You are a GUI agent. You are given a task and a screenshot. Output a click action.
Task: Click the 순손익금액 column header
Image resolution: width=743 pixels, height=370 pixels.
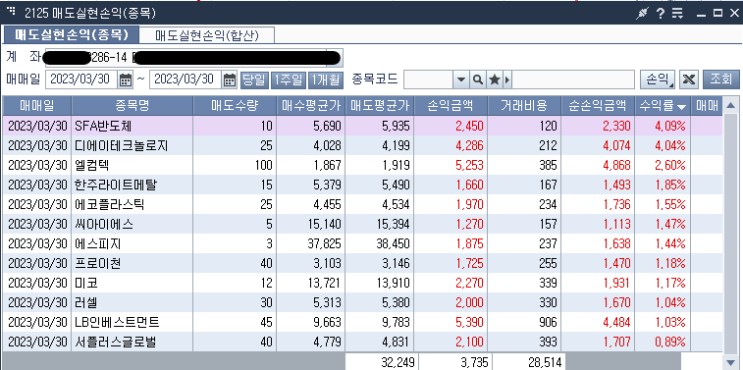[598, 106]
